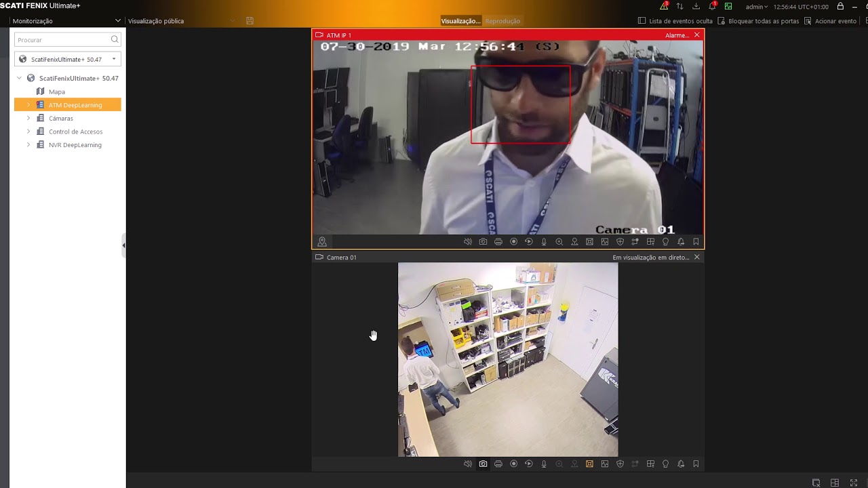Click Acionar evento button

coord(830,21)
